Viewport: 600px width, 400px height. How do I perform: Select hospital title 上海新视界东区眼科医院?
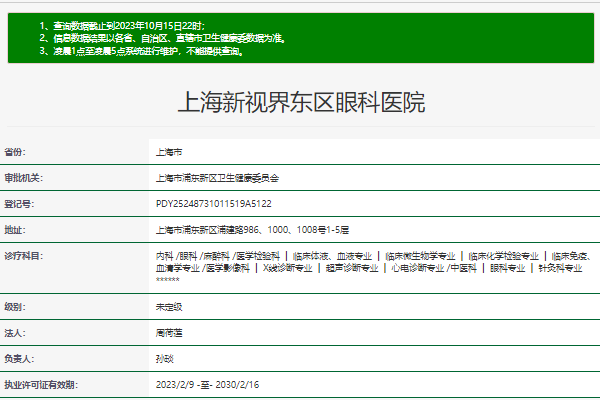point(301,102)
